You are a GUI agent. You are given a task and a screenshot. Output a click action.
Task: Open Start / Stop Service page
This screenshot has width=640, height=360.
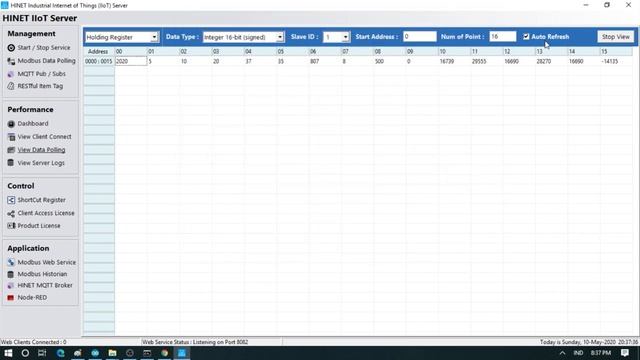tap(44, 48)
